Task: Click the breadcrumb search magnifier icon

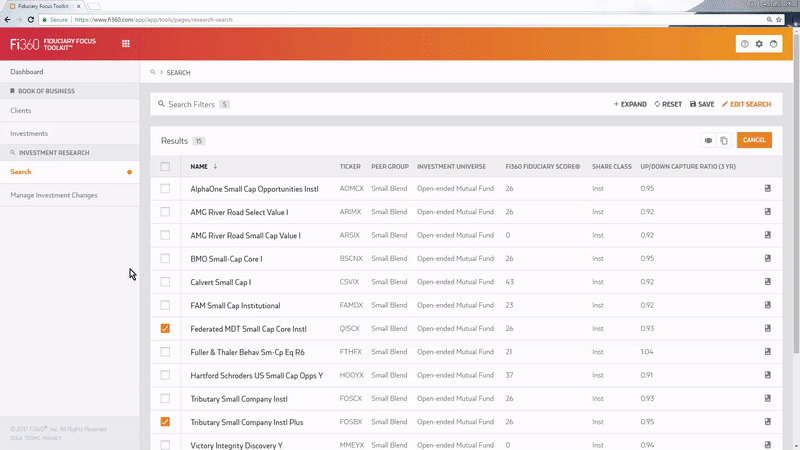Action: [153, 72]
